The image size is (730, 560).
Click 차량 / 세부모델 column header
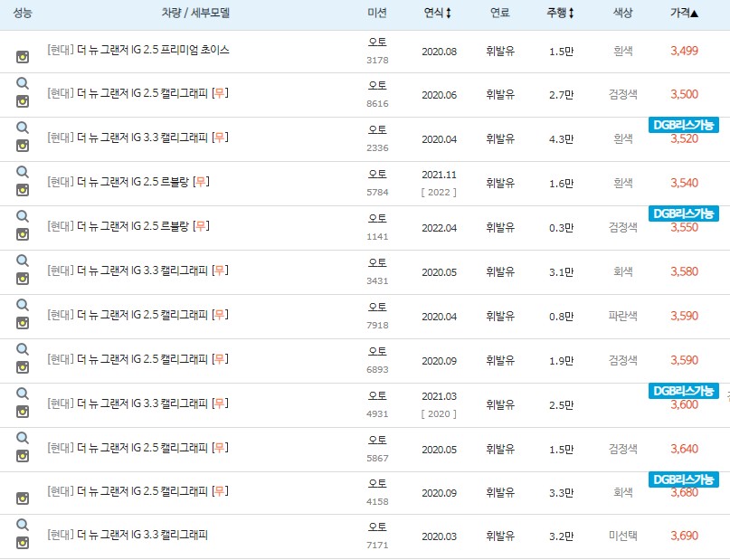pos(195,13)
